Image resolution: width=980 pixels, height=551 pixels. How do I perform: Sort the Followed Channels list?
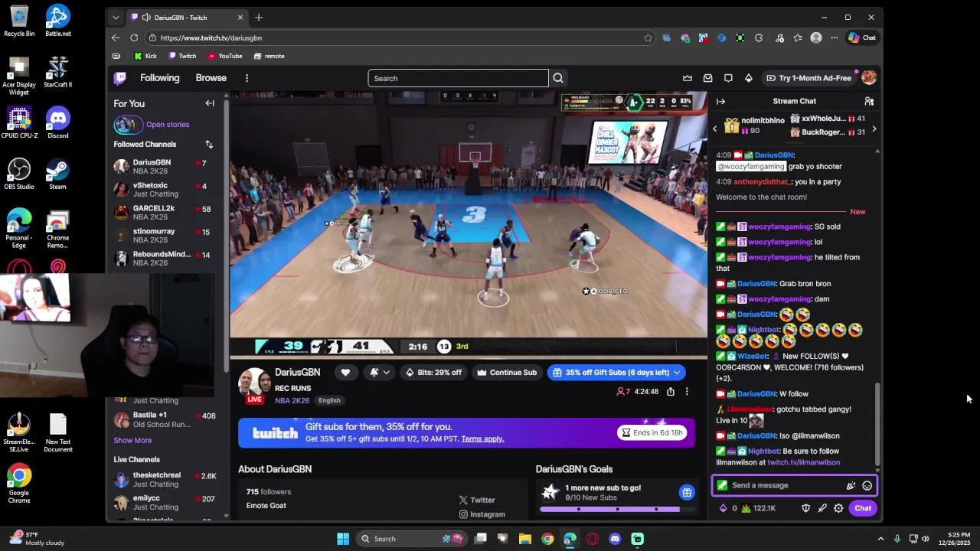click(209, 145)
